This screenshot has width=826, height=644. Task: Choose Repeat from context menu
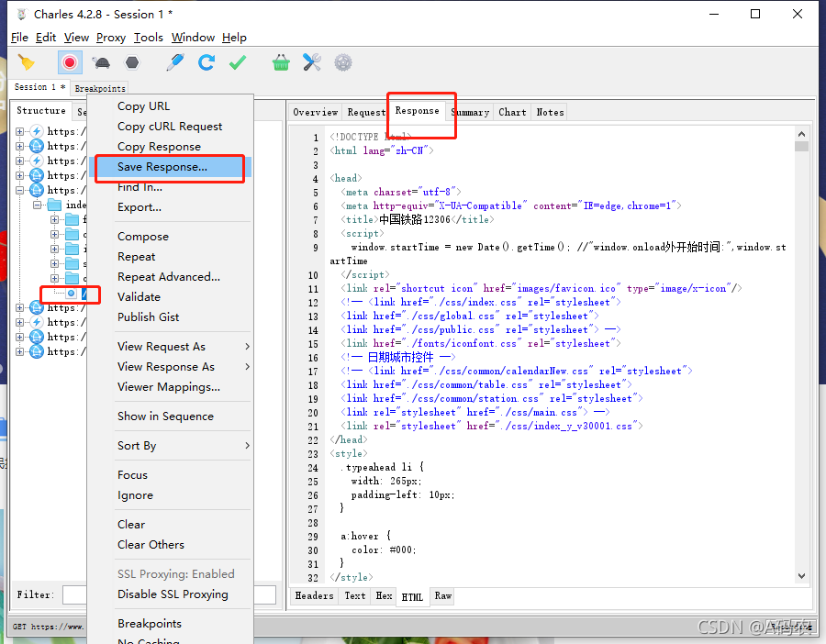point(169,257)
